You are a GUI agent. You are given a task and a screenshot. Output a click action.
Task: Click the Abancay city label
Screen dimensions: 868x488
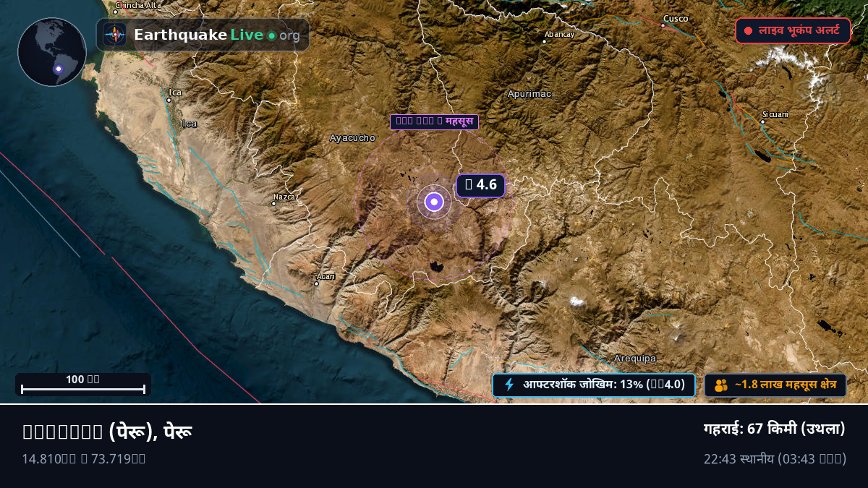pyautogui.click(x=559, y=34)
